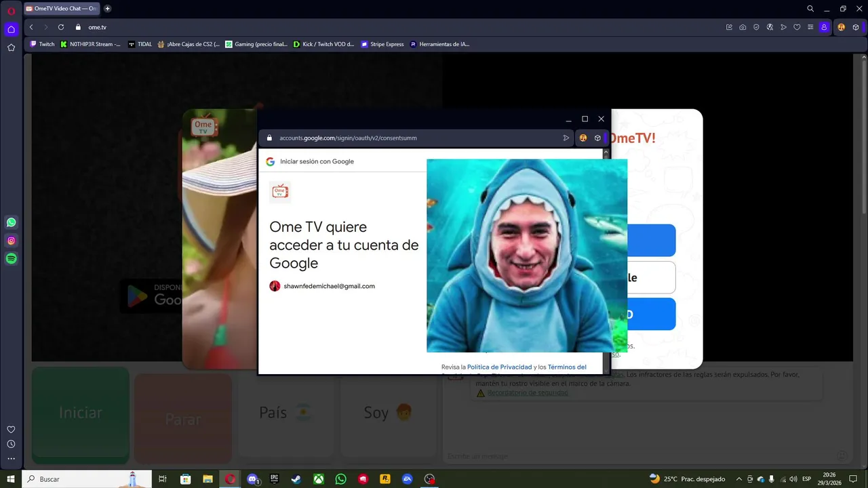Click tab search magnifier in title bar
The image size is (868, 488).
[x=810, y=9]
